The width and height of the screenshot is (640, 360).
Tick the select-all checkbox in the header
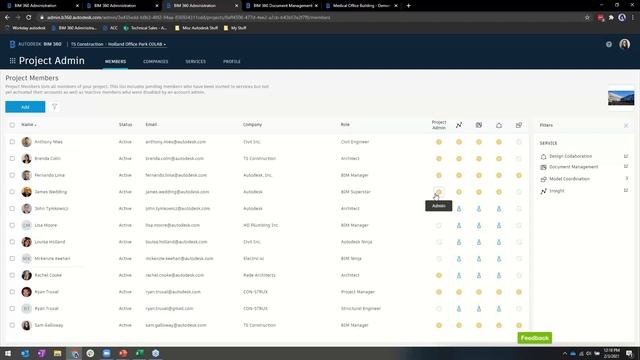point(12,125)
